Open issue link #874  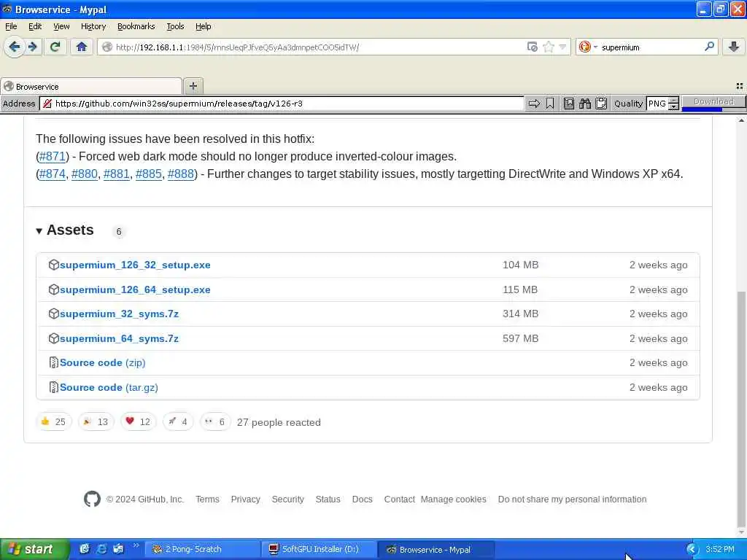[52, 174]
